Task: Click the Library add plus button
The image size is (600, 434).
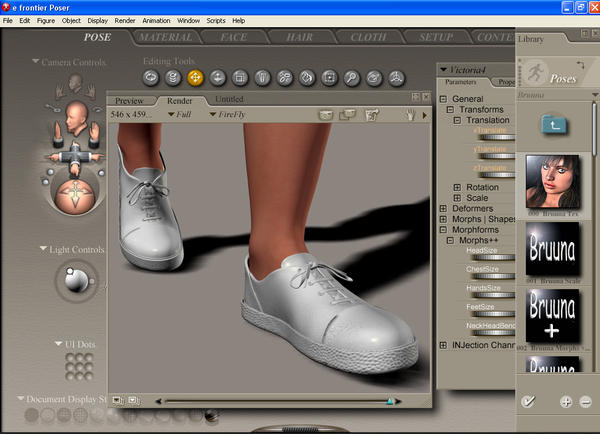Action: pyautogui.click(x=566, y=402)
